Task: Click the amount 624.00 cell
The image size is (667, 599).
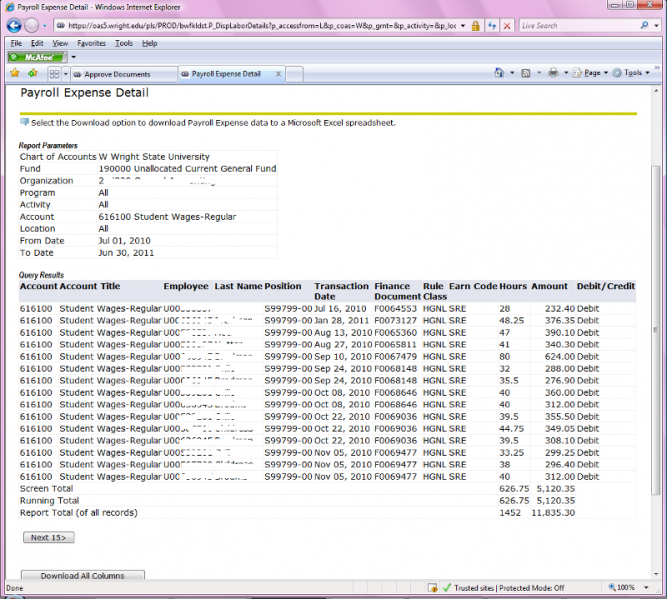Action: click(560, 357)
